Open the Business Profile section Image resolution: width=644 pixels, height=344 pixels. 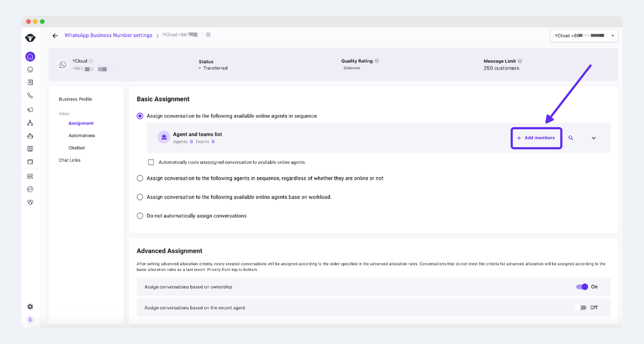coord(75,99)
